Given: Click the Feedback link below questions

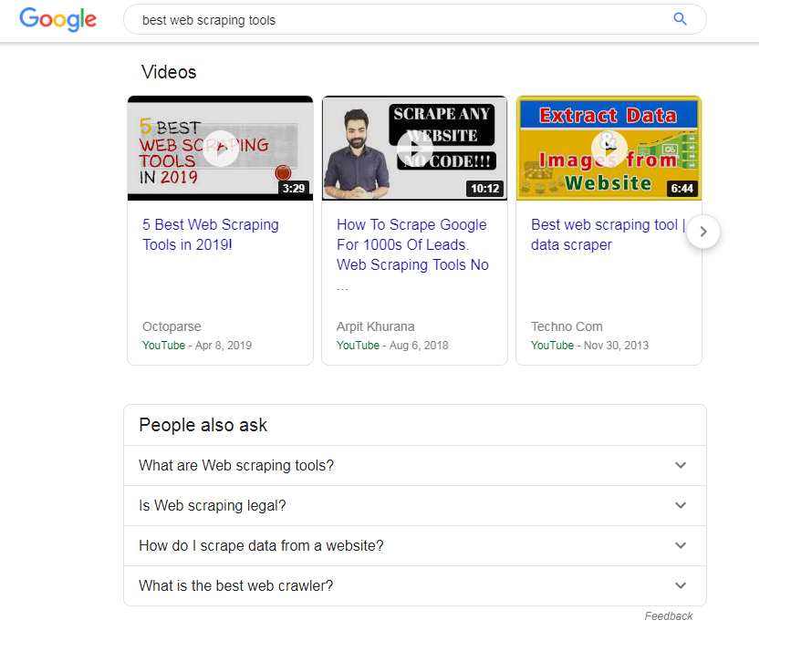Looking at the screenshot, I should point(668,616).
